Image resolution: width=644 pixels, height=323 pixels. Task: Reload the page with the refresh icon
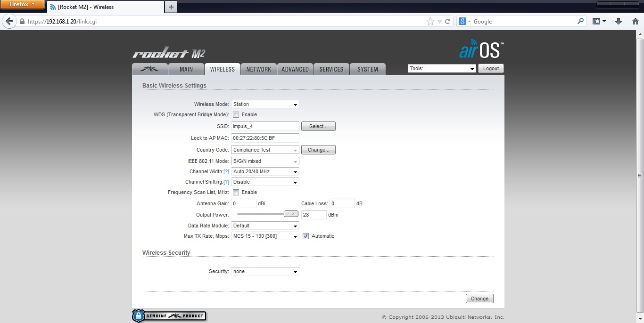point(448,21)
